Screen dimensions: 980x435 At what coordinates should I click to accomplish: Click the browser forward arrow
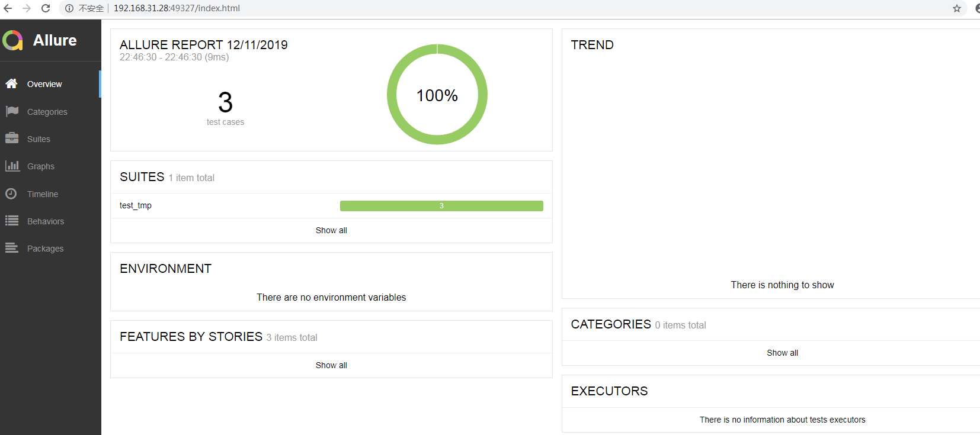pyautogui.click(x=27, y=8)
